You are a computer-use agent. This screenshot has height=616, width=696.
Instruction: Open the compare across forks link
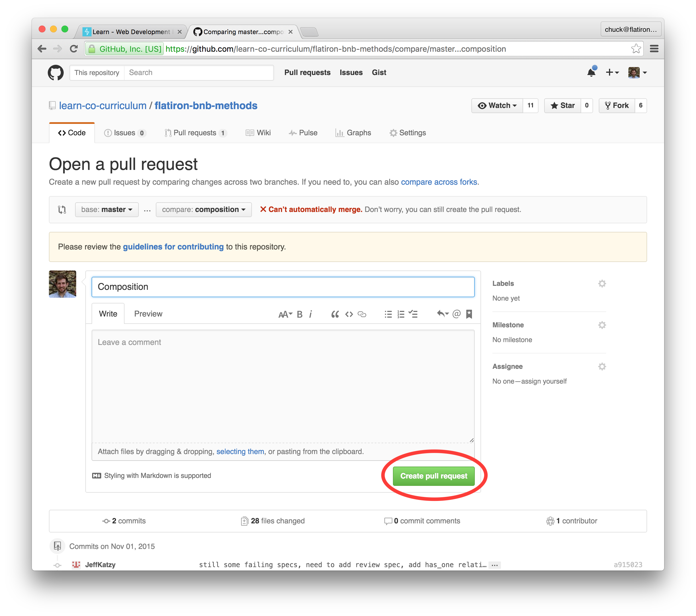(439, 182)
